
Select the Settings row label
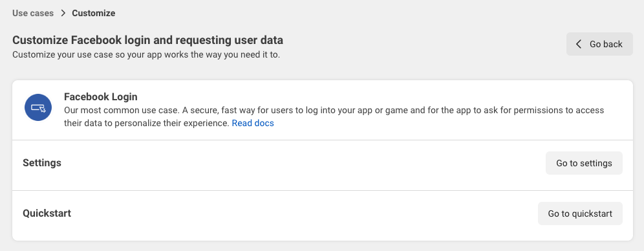click(42, 163)
